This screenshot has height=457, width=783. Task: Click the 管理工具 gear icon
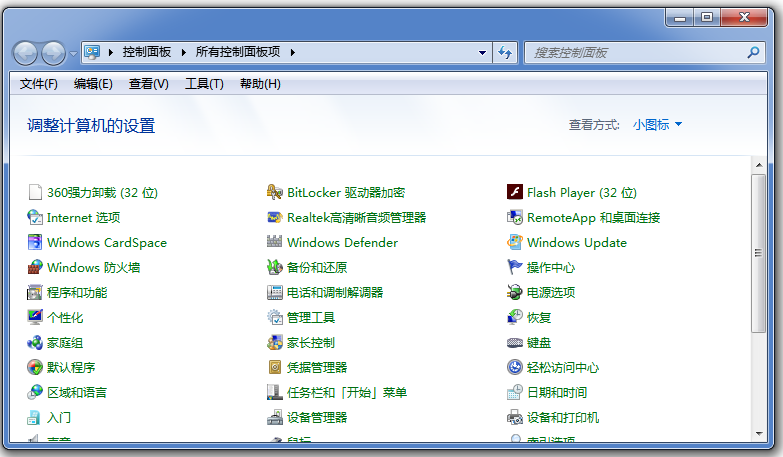tap(275, 317)
